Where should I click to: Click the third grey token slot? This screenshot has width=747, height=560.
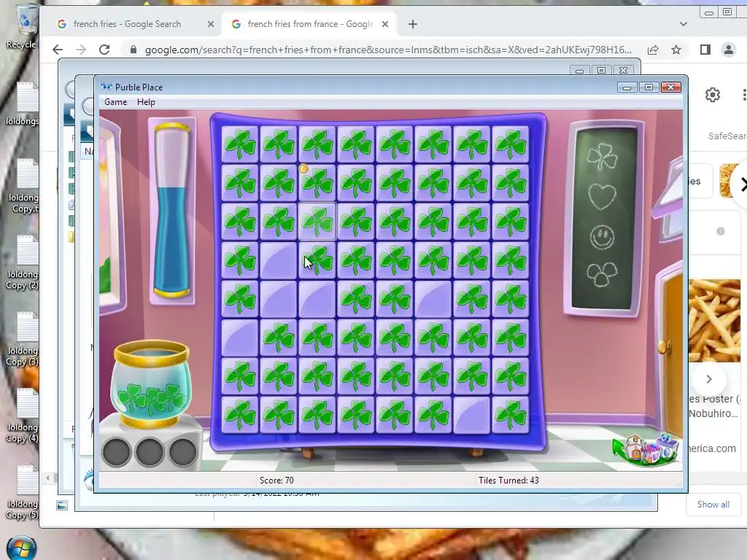[x=182, y=452]
